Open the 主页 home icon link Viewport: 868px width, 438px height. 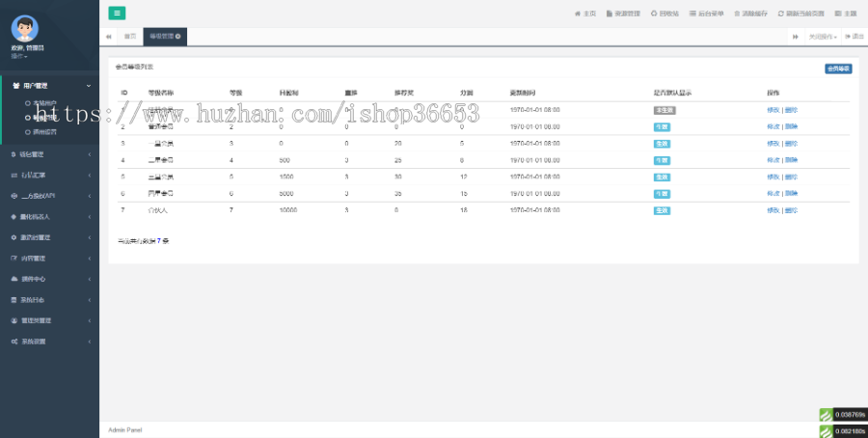click(578, 14)
